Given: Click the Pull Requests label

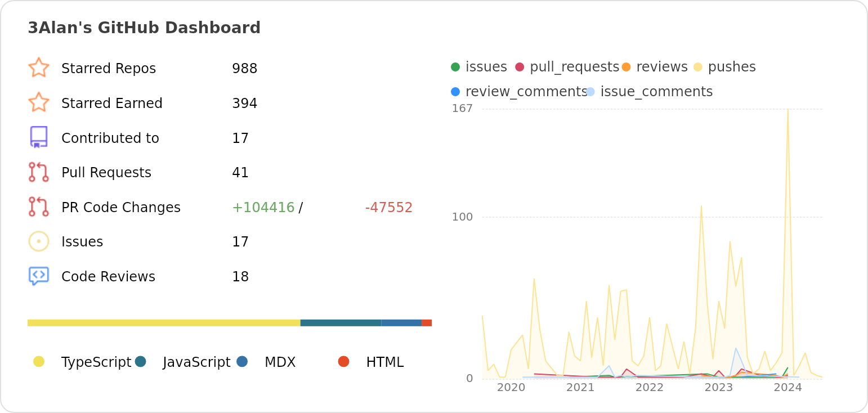Looking at the screenshot, I should pos(106,173).
